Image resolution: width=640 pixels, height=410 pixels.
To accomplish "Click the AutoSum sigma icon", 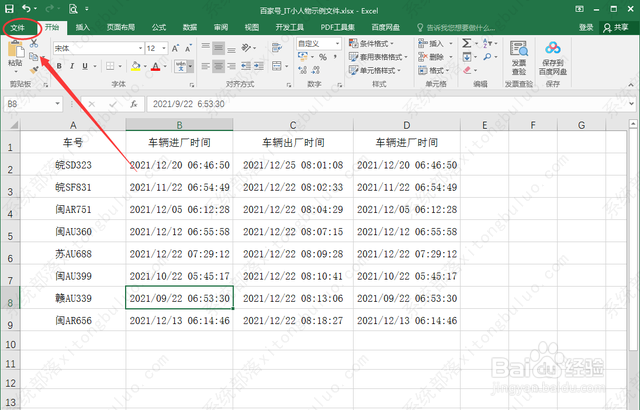I will [467, 43].
